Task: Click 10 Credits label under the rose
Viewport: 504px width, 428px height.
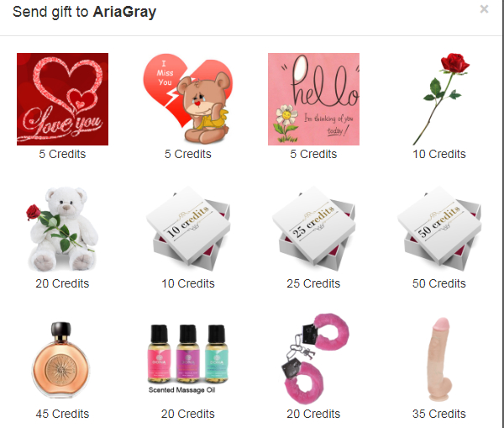Action: tap(439, 154)
